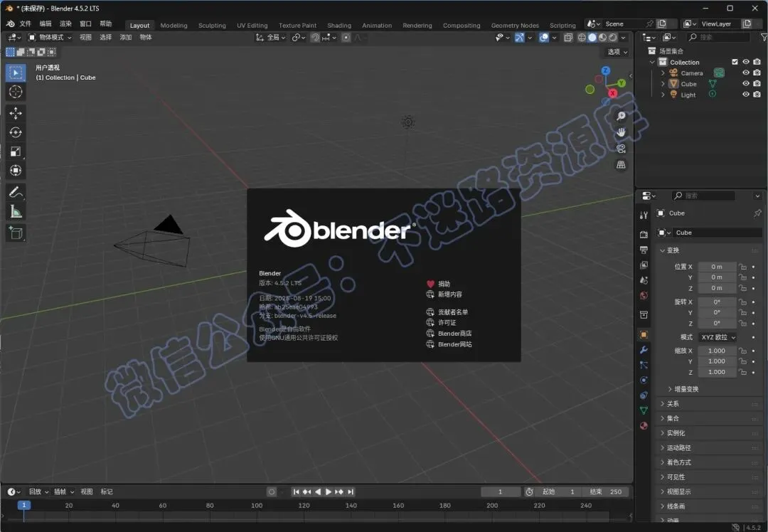768x532 pixels.
Task: Disable Cube in renders camera icon
Action: (757, 83)
